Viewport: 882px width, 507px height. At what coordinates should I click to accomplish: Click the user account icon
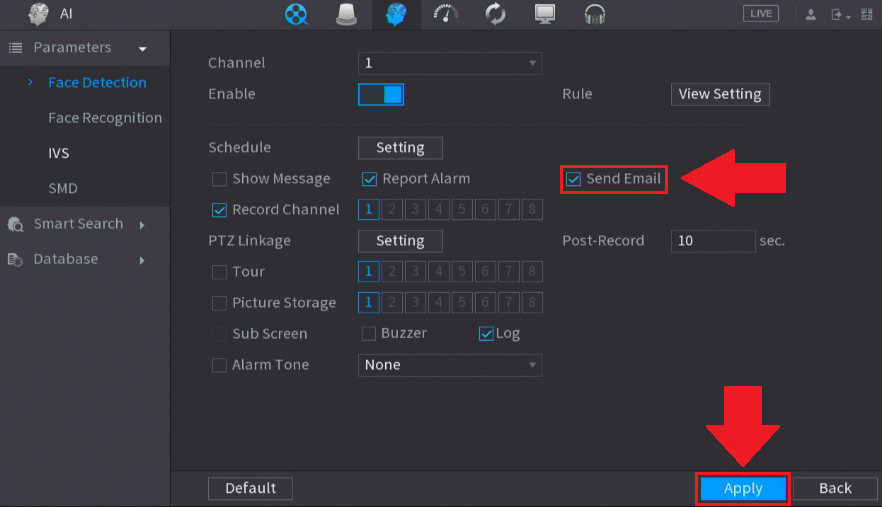click(811, 15)
